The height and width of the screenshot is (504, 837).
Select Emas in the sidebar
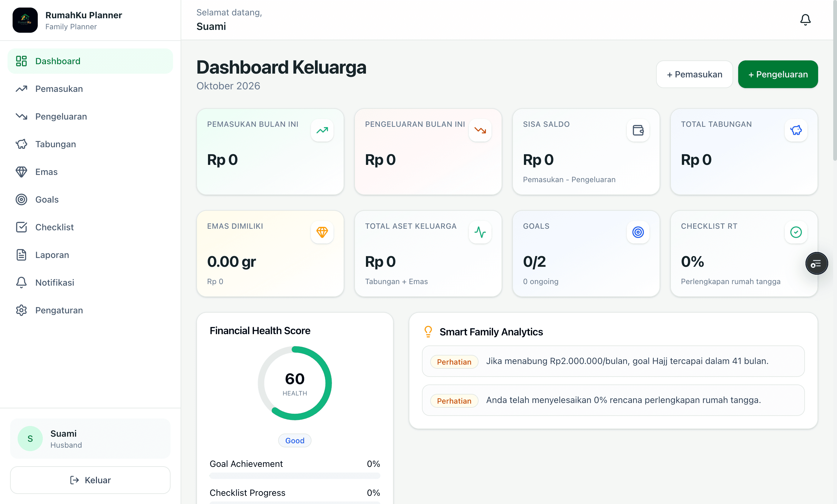(90, 172)
